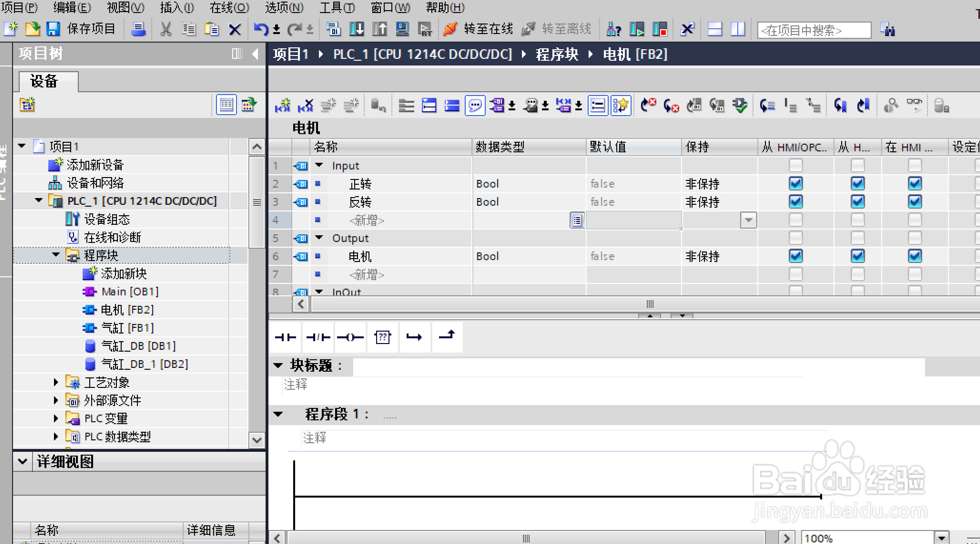This screenshot has width=980, height=544.
Task: Open the 在线(O) menu
Action: [x=229, y=7]
